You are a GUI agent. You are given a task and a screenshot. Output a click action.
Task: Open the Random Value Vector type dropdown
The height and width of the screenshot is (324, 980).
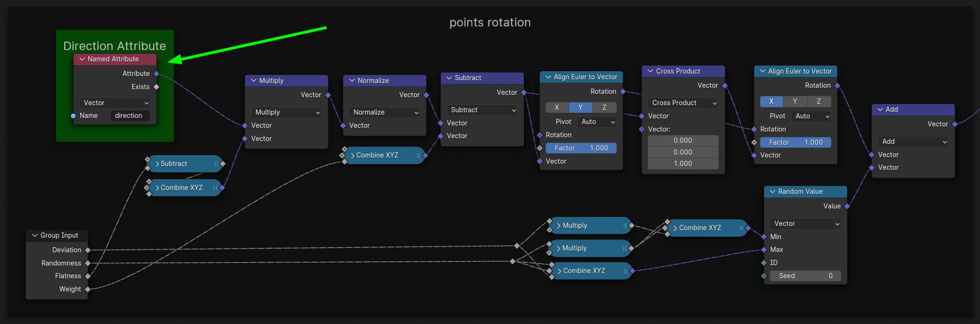(806, 224)
